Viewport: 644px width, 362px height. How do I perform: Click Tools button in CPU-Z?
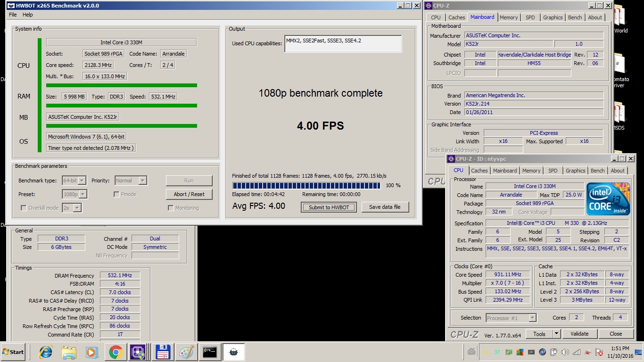pos(539,334)
